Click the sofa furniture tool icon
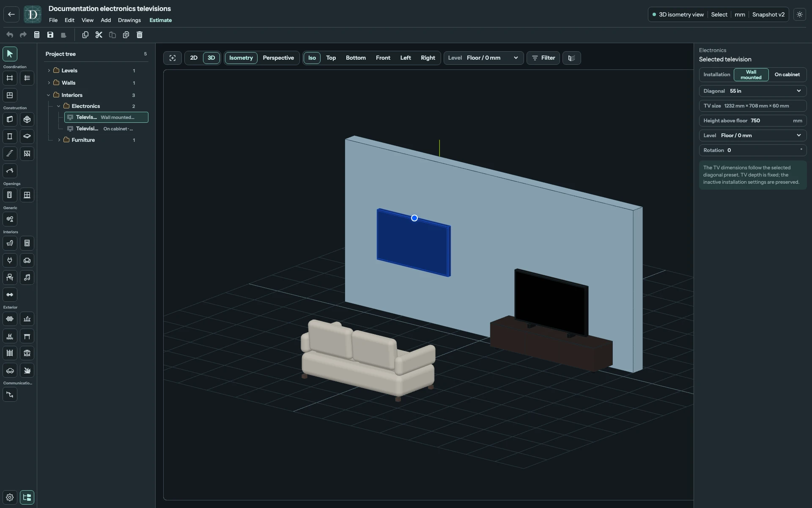This screenshot has width=812, height=508. pyautogui.click(x=27, y=260)
